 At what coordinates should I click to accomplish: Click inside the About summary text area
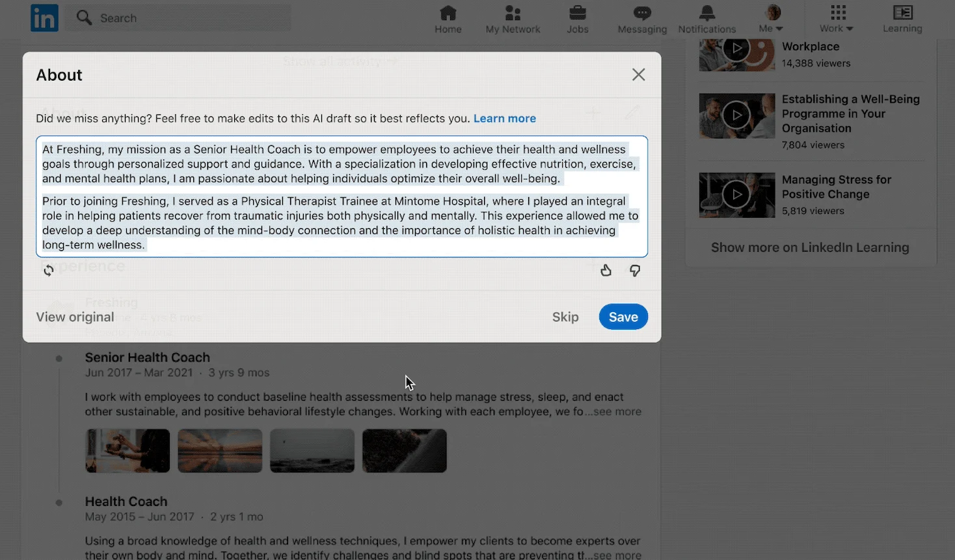click(342, 196)
